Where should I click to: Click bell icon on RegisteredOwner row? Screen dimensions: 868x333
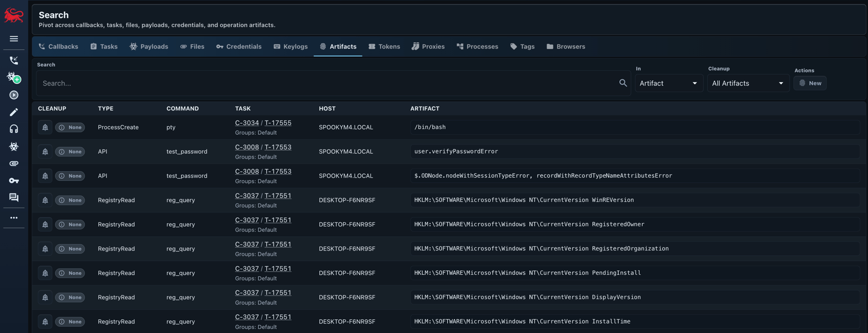45,225
